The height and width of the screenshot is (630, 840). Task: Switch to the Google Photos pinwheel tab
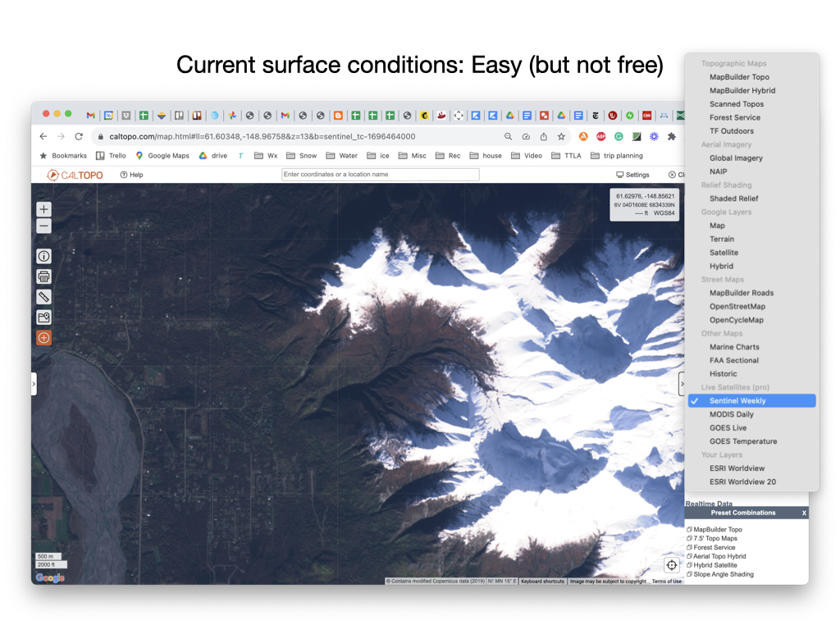(x=232, y=115)
